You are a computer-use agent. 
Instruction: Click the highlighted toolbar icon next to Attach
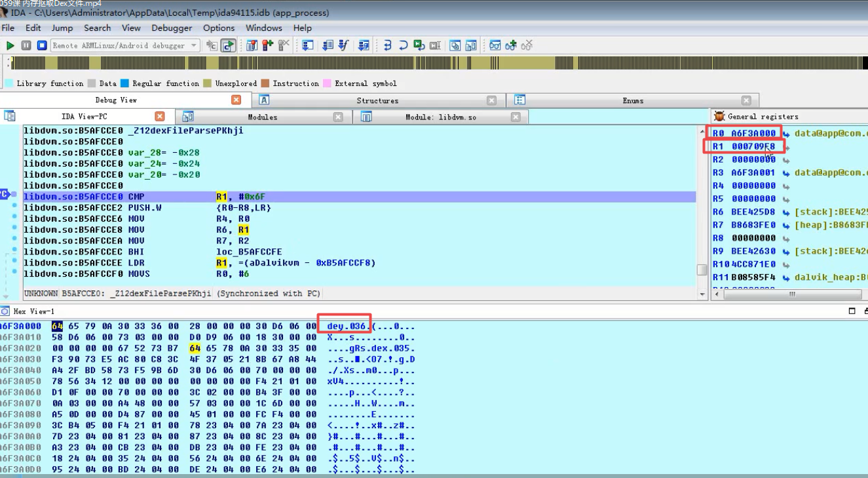coord(228,45)
